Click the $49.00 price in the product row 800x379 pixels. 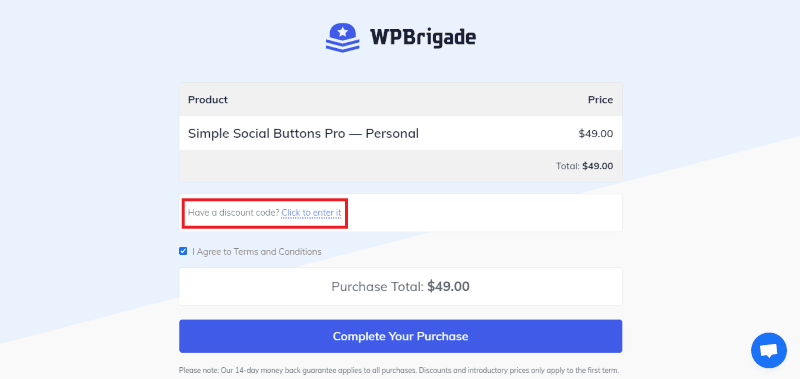596,134
